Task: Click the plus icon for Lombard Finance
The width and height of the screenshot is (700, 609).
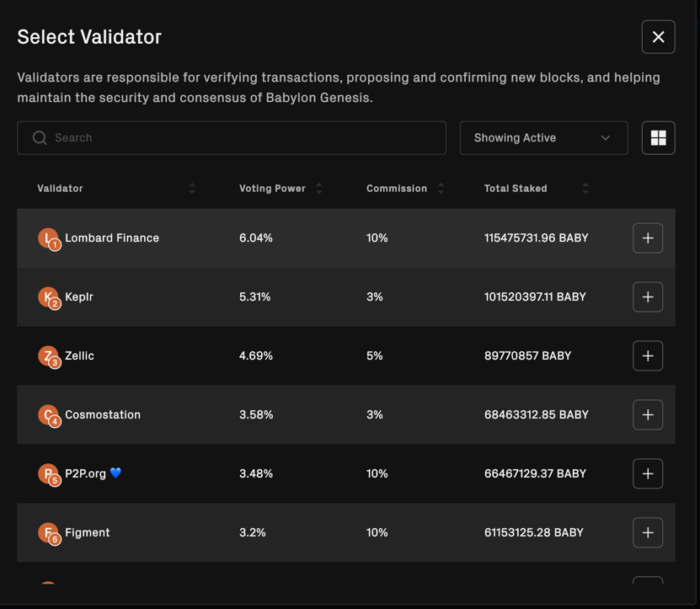Action: 648,238
